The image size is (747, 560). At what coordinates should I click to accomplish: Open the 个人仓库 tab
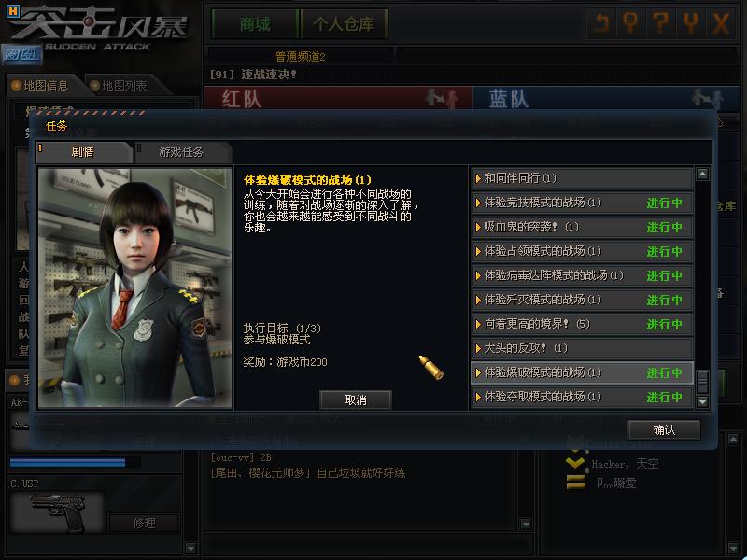point(344,24)
